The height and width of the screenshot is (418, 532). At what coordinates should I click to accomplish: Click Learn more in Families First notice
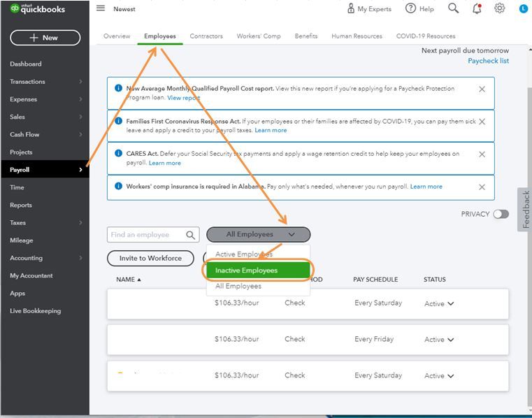point(271,130)
